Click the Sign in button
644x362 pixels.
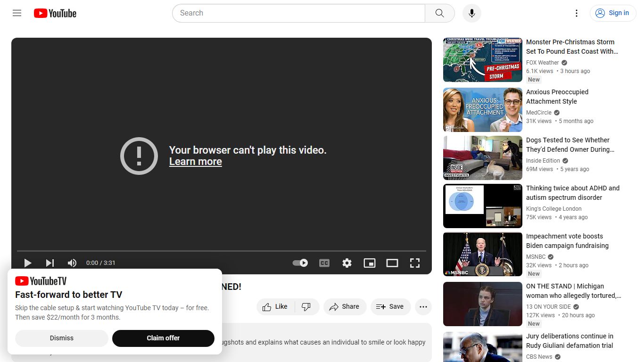612,13
